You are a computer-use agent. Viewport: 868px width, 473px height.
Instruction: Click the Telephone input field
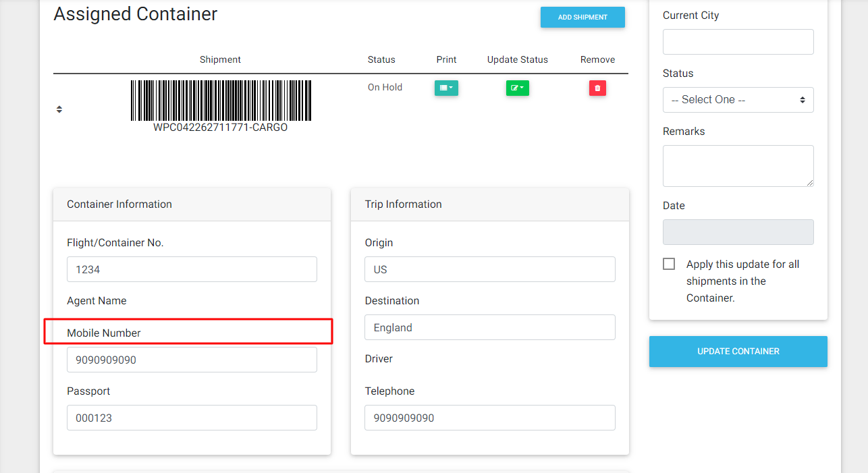pos(489,418)
